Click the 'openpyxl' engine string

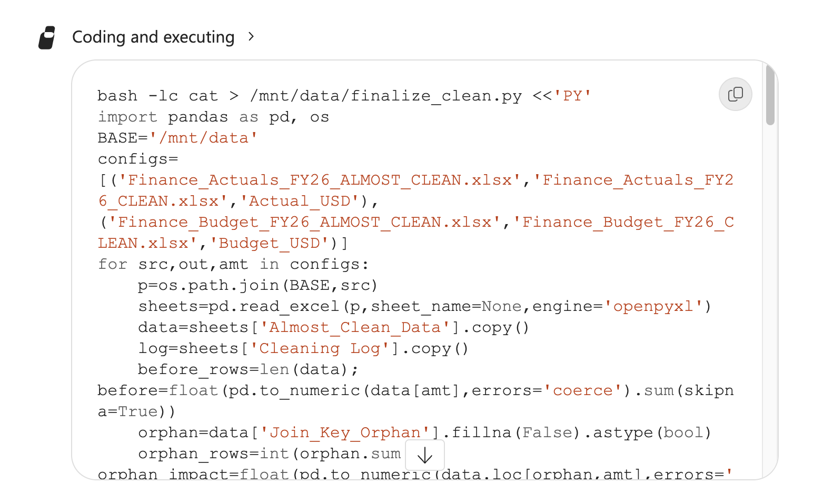coord(653,306)
